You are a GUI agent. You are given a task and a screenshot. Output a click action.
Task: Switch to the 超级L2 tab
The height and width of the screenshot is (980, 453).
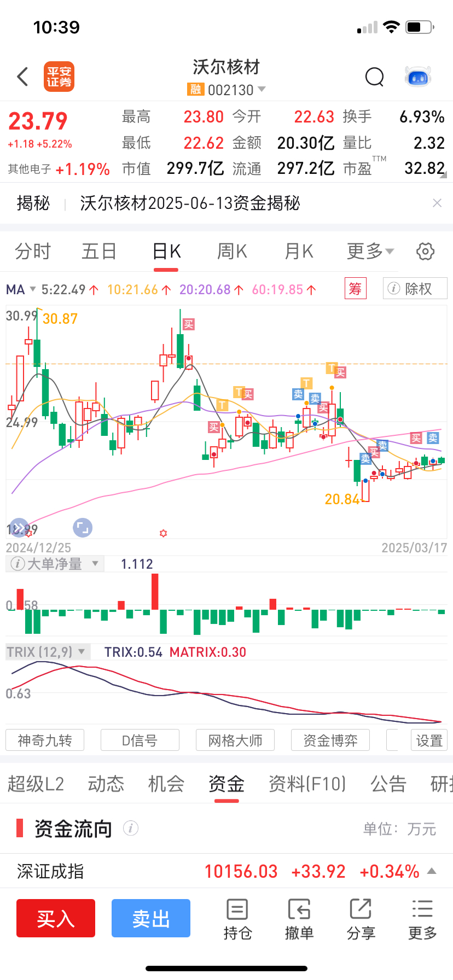[x=36, y=784]
